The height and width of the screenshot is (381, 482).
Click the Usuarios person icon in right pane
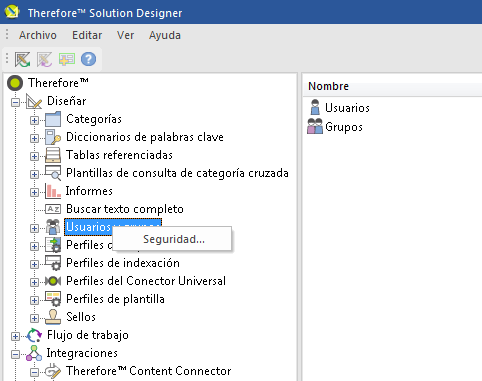(x=315, y=108)
